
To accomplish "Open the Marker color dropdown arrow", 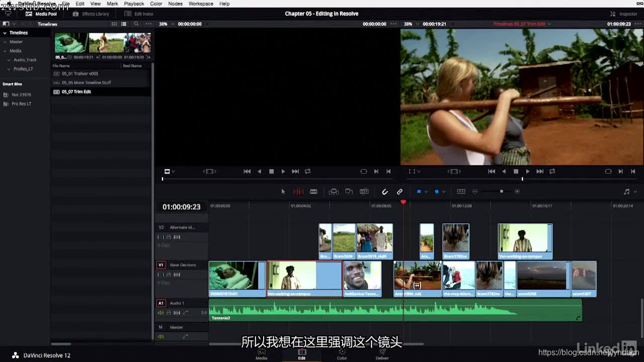I will coord(444,192).
